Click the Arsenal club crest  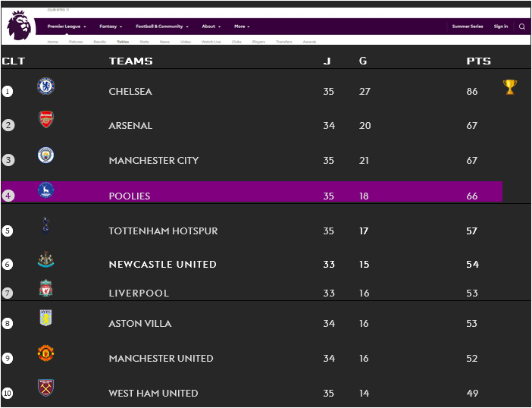[45, 119]
